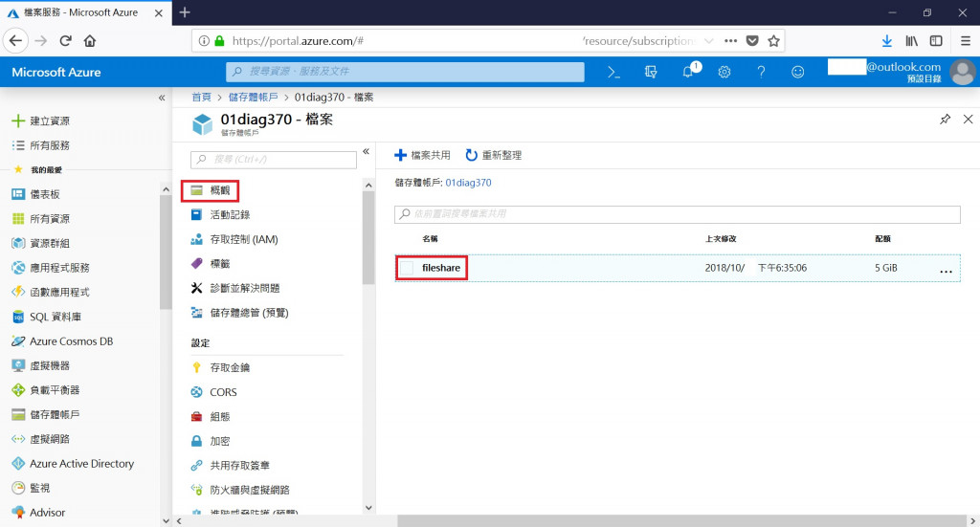The height and width of the screenshot is (527, 980).
Task: Open the 01diag370 storage account link
Action: point(468,183)
